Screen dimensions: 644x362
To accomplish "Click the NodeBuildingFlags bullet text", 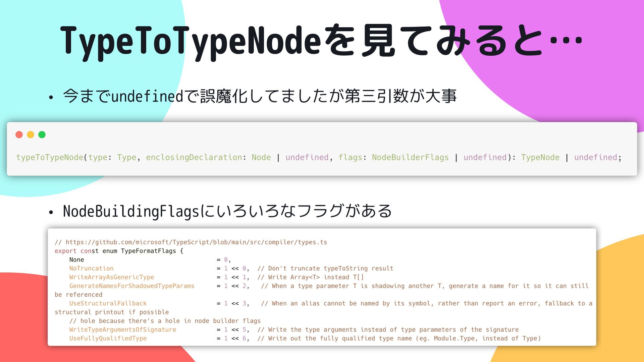I will click(227, 212).
